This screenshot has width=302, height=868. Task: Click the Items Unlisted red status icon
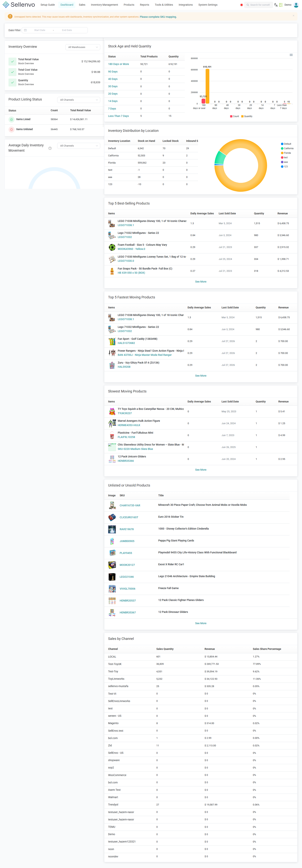click(12, 129)
